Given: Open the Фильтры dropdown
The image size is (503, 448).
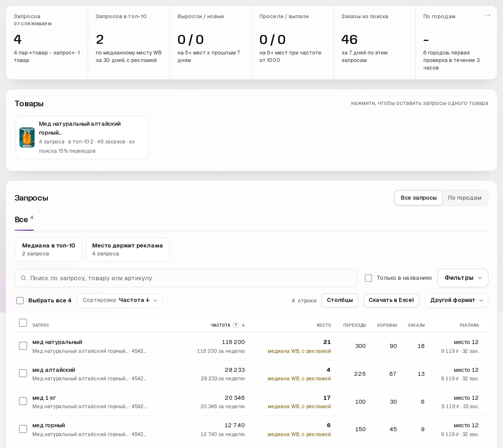Looking at the screenshot, I should pos(463,278).
